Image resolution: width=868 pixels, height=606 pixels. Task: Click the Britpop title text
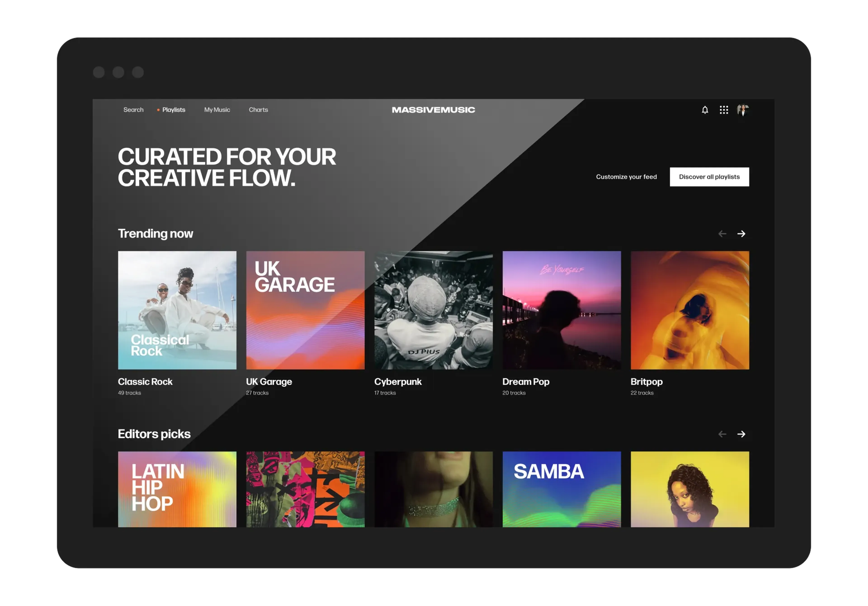coord(646,382)
